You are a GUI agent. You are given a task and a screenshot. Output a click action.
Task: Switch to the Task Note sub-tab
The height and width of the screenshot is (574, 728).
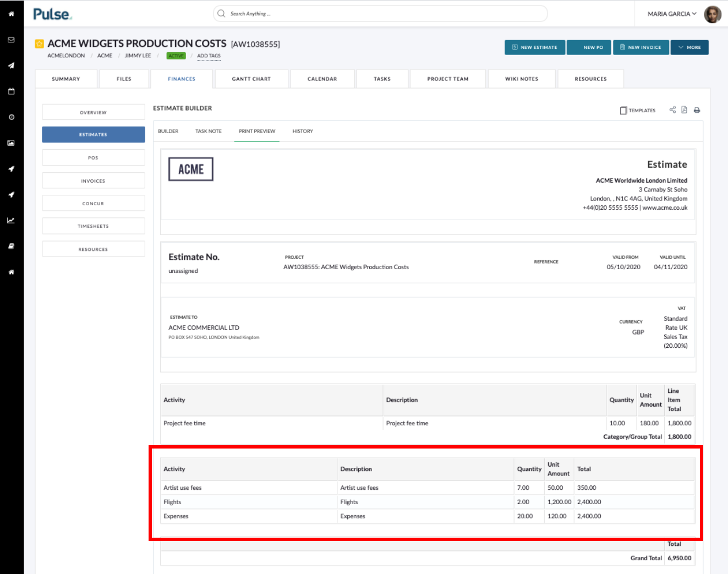pyautogui.click(x=209, y=131)
